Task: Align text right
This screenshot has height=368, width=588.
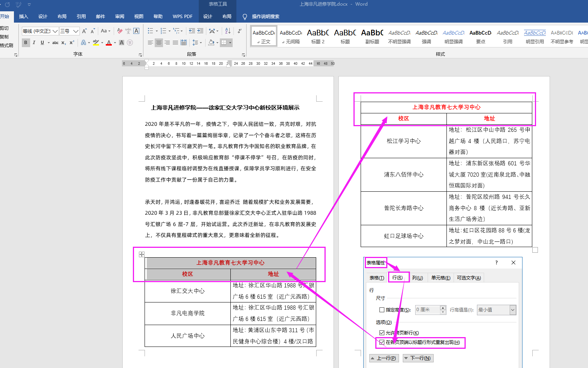Action: (167, 43)
